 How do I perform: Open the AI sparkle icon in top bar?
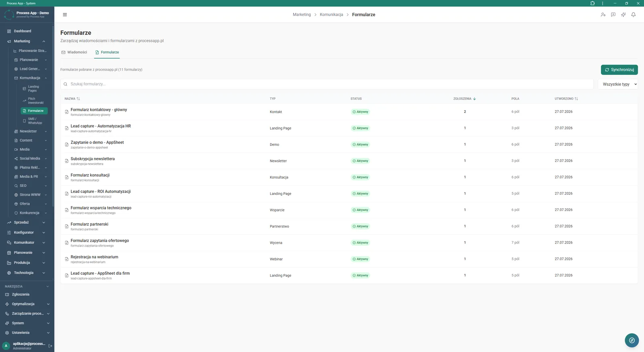click(x=623, y=14)
